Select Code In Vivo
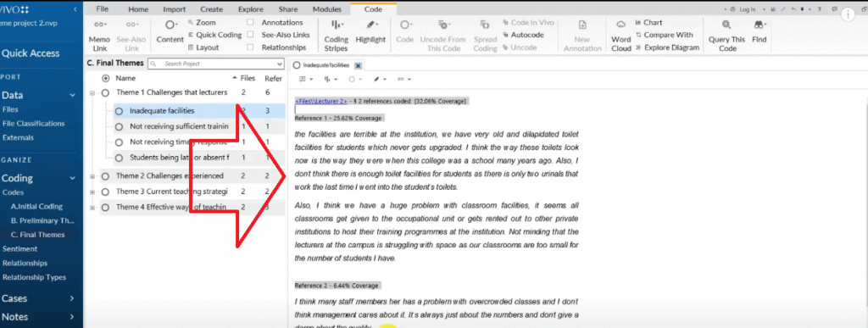Image resolution: width=868 pixels, height=328 pixels. 529,23
